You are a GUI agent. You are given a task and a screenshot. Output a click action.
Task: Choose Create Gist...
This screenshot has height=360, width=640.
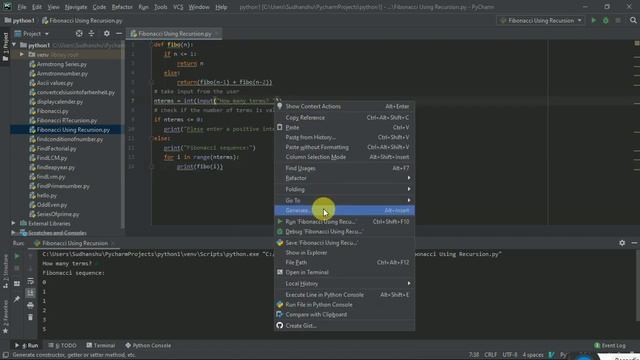pyautogui.click(x=344, y=326)
